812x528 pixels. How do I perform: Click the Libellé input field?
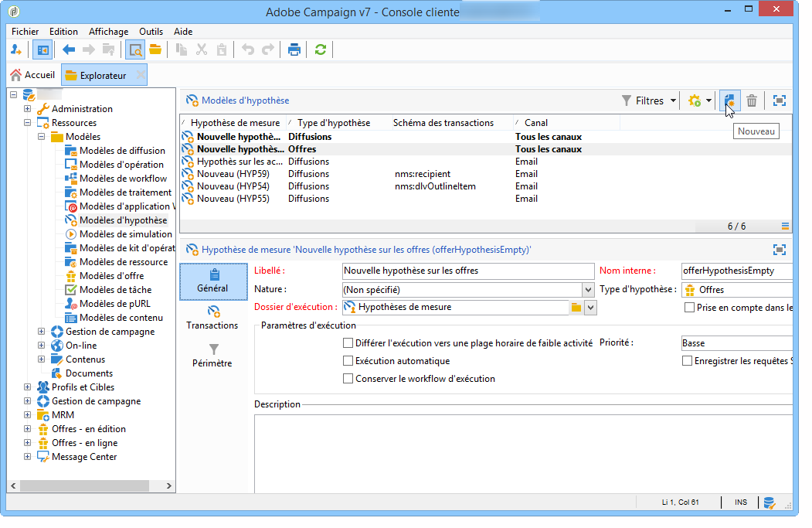pyautogui.click(x=468, y=271)
